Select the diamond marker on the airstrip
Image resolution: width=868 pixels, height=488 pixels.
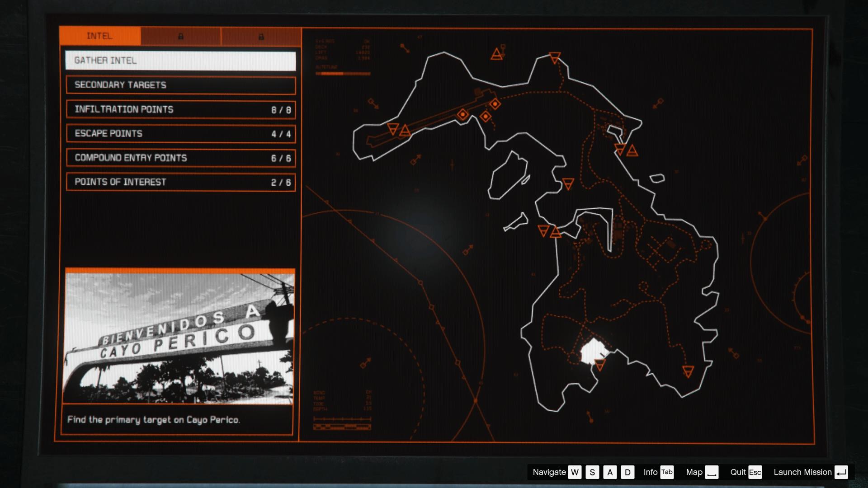click(462, 115)
